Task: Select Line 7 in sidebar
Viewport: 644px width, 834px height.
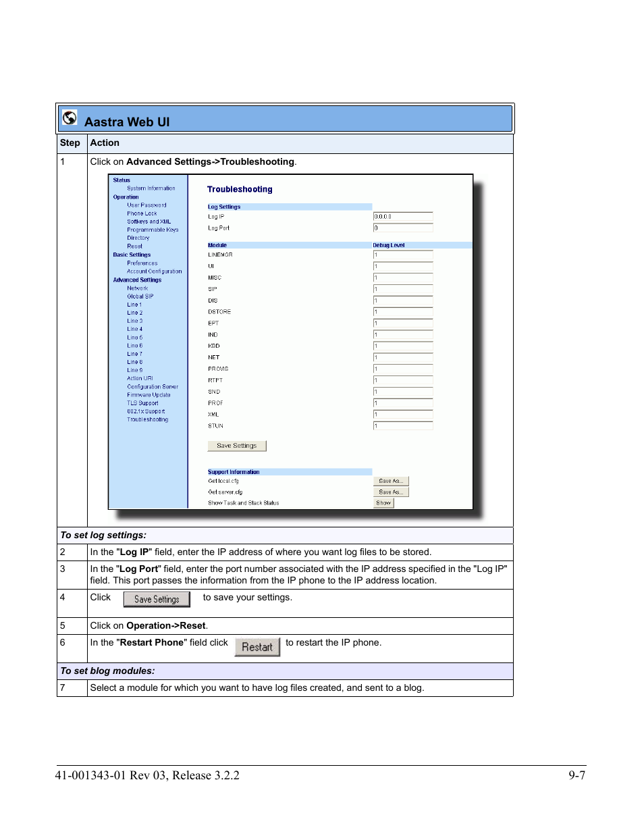Action: click(134, 354)
